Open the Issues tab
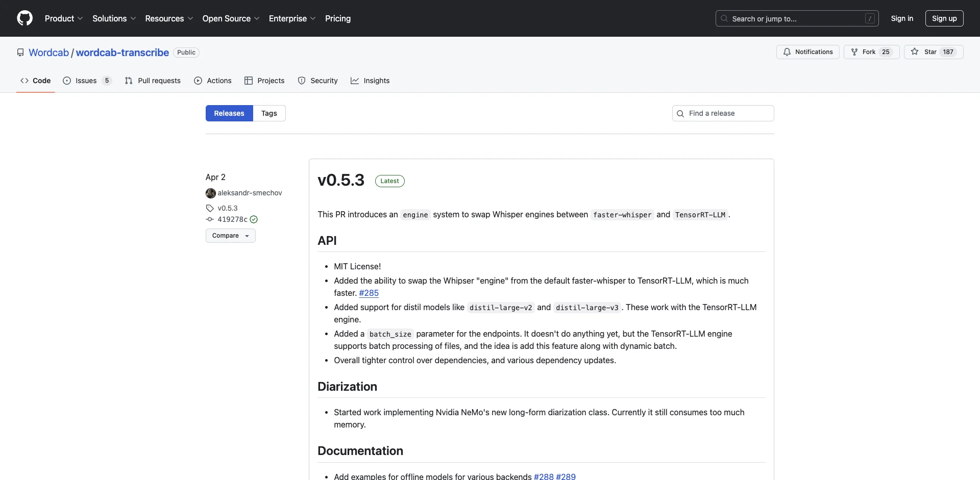980x480 pixels. (x=87, y=81)
